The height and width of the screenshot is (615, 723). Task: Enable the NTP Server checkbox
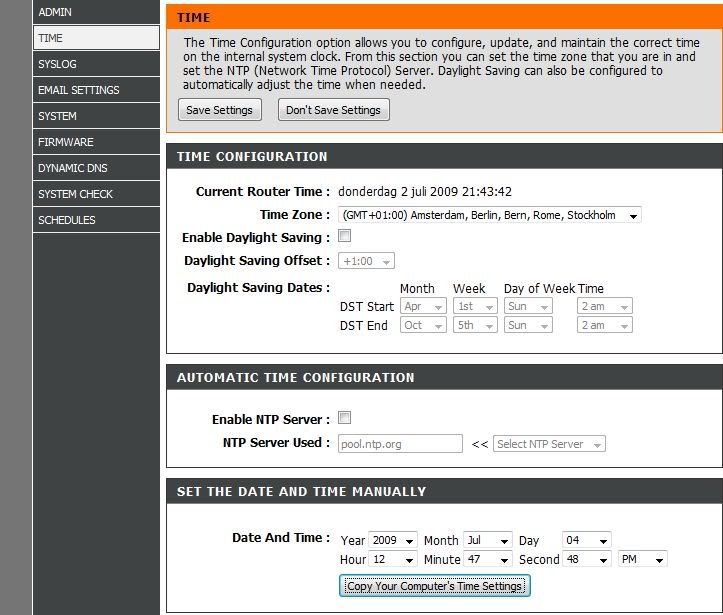click(344, 418)
